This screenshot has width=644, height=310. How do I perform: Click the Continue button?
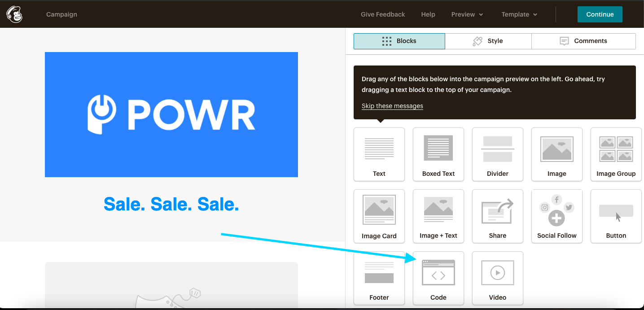600,14
